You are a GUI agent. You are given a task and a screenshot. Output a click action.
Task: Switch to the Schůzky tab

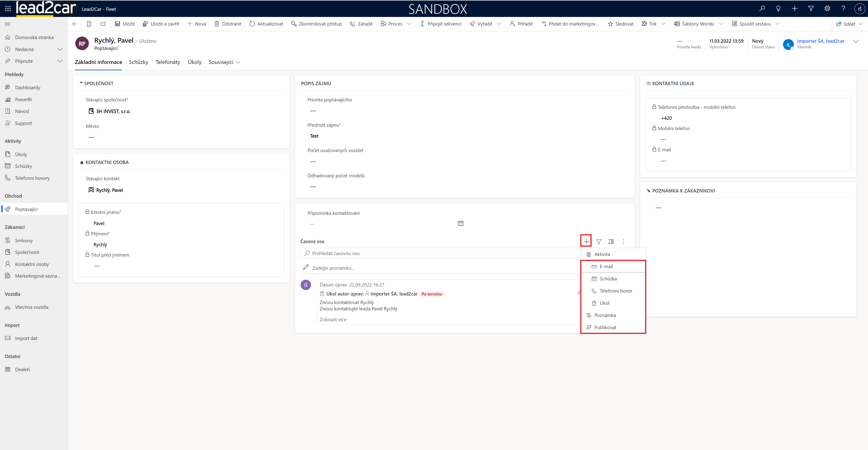pyautogui.click(x=139, y=62)
